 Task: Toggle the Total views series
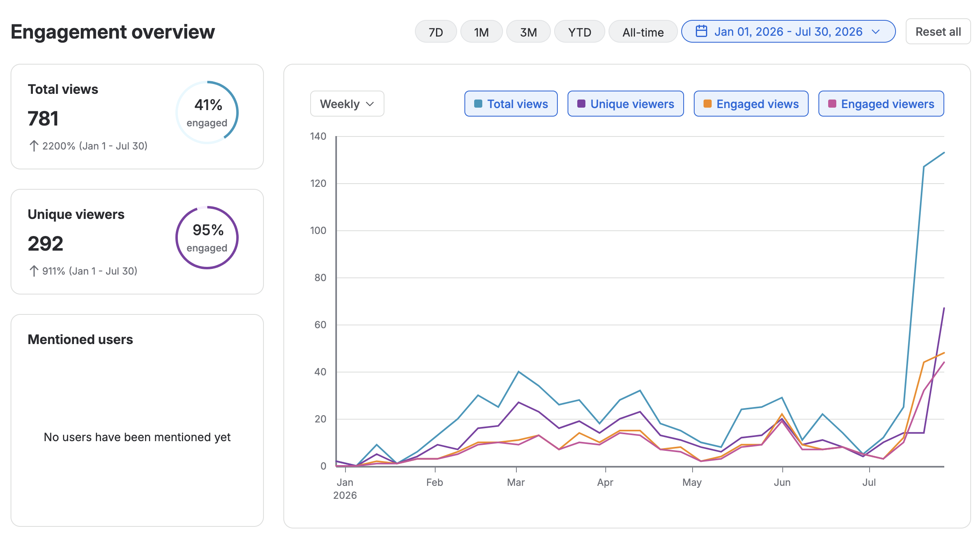[x=511, y=104]
